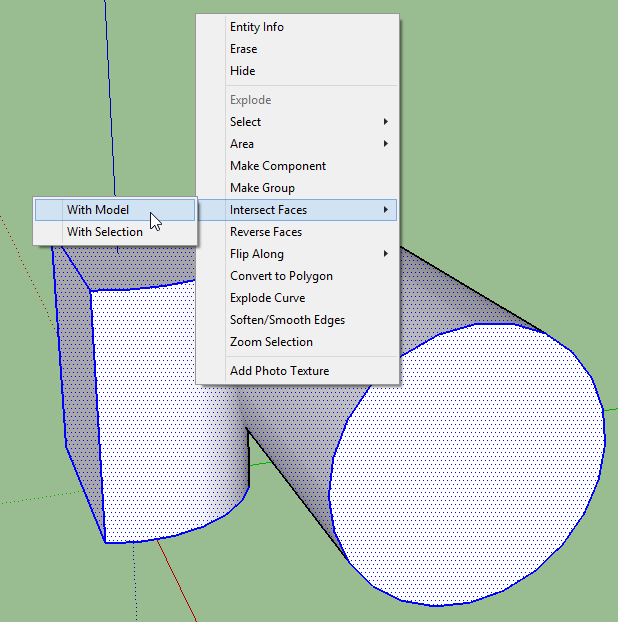Choose Make Component
Viewport: 618px width, 622px height.
click(278, 166)
